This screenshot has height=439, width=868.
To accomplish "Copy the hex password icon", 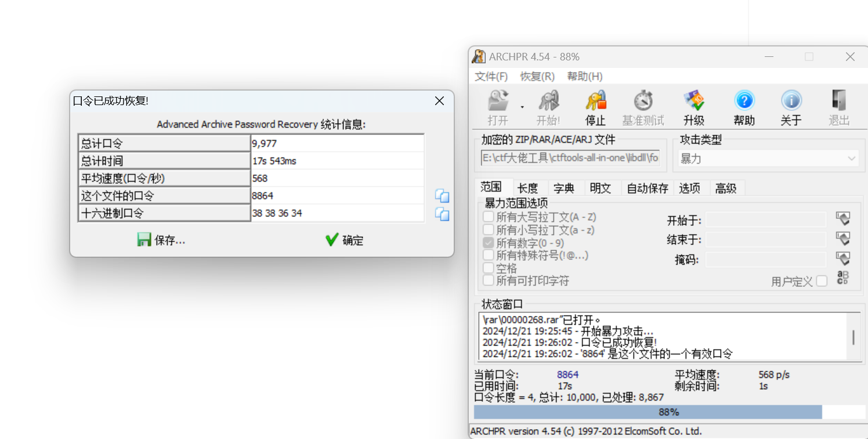I will (442, 214).
